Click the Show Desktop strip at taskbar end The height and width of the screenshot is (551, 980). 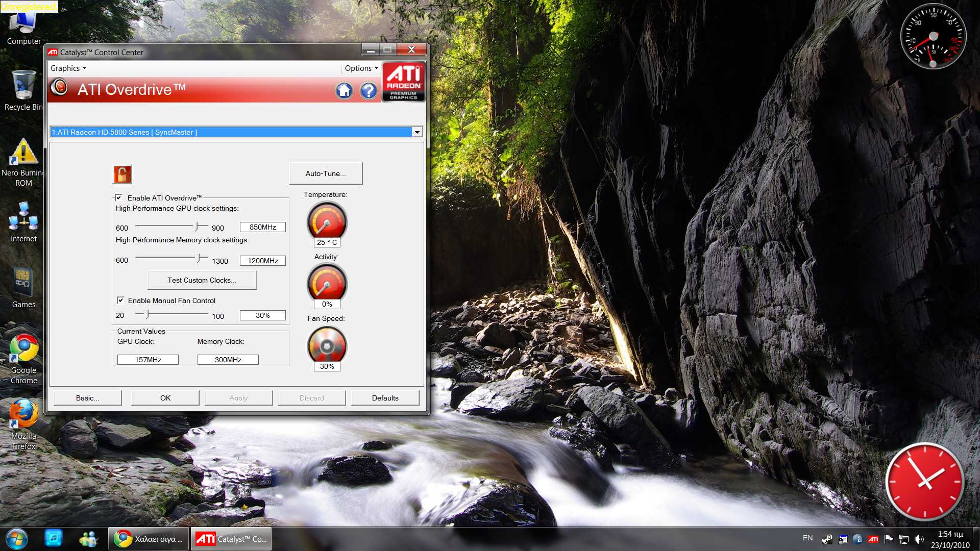pyautogui.click(x=976, y=539)
